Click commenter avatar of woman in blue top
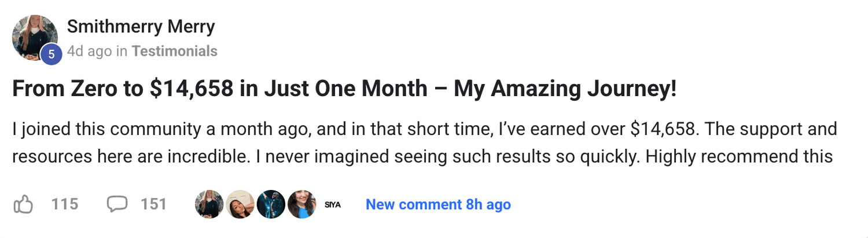Image resolution: width=868 pixels, height=238 pixels. click(301, 204)
